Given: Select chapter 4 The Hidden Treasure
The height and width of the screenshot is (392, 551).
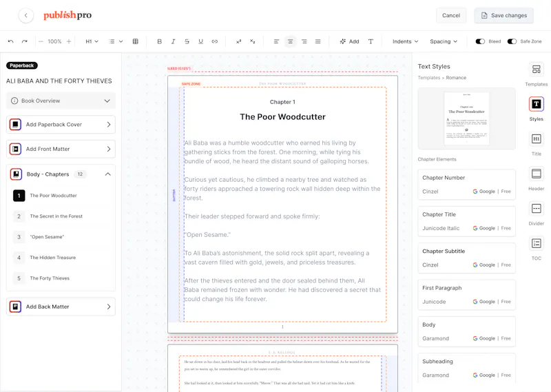Looking at the screenshot, I should tap(61, 258).
